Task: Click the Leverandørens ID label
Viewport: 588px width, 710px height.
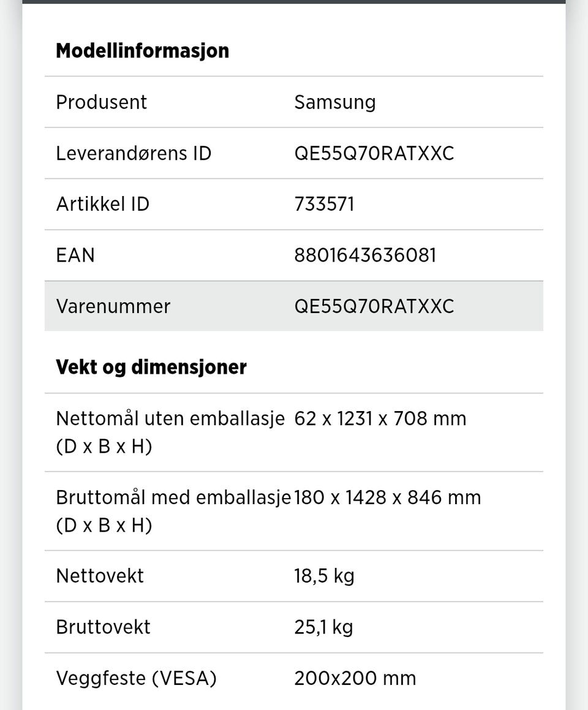Action: point(134,153)
